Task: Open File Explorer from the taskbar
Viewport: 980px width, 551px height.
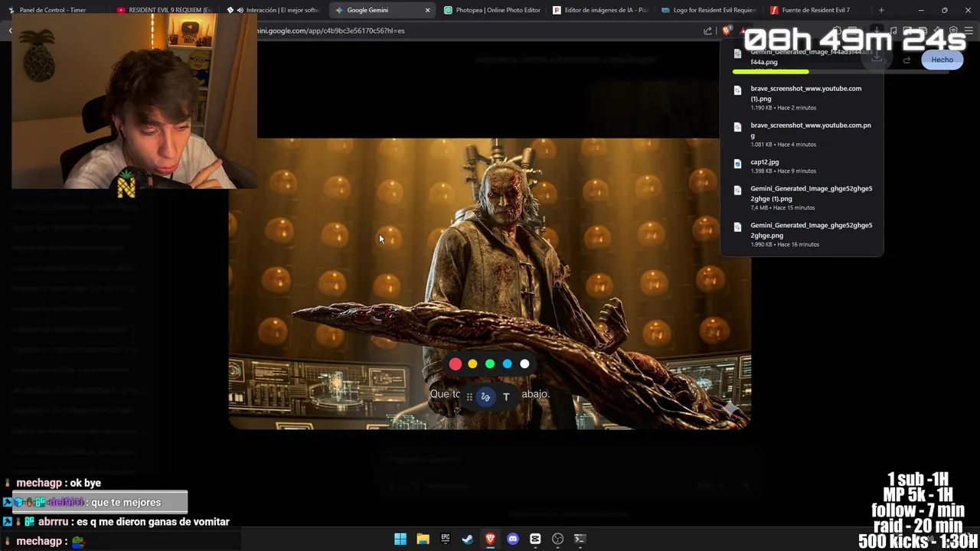Action: point(423,539)
